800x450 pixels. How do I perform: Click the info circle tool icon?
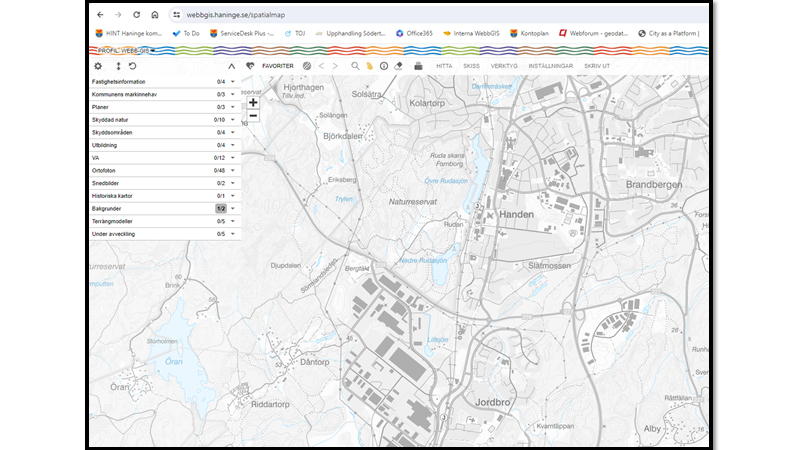coord(384,66)
